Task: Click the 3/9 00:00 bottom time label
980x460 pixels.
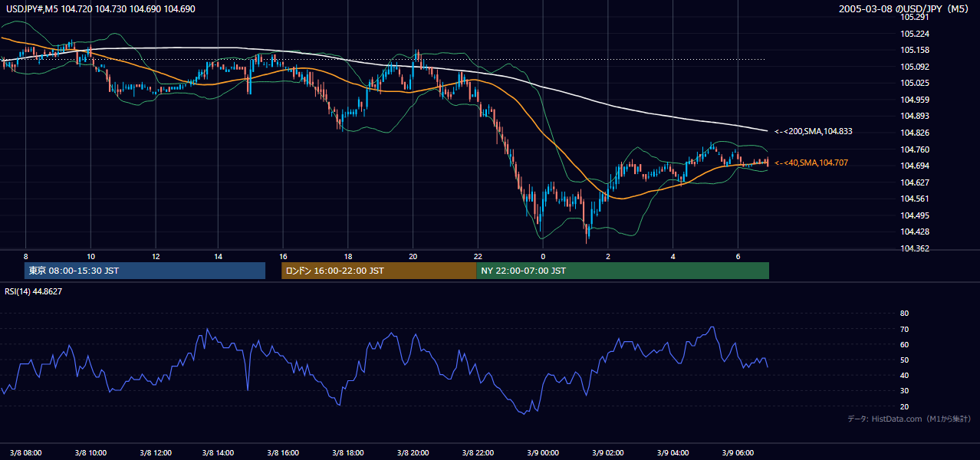Action: (x=543, y=452)
